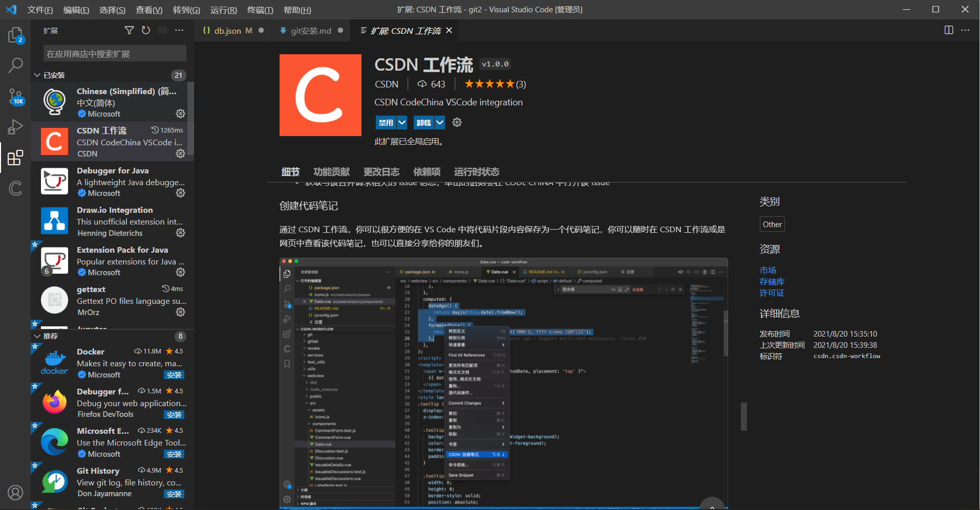The width and height of the screenshot is (980, 510).
Task: Select the 功能贡献 tab
Action: click(x=331, y=172)
